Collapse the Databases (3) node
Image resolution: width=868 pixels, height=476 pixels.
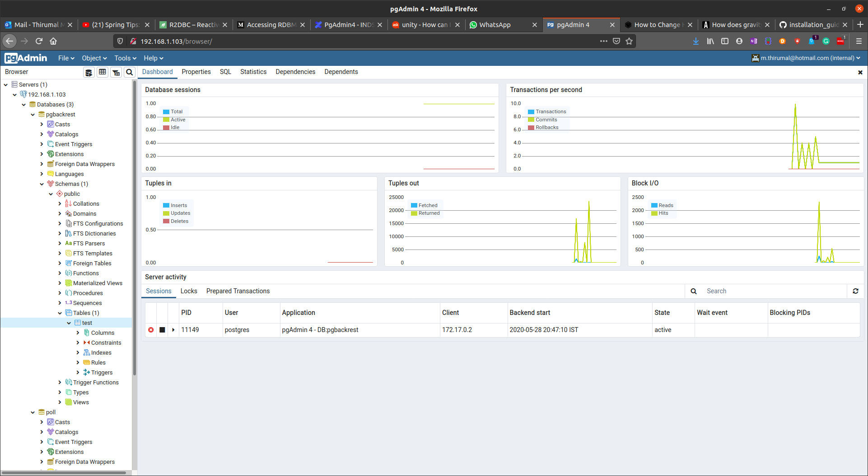(24, 104)
